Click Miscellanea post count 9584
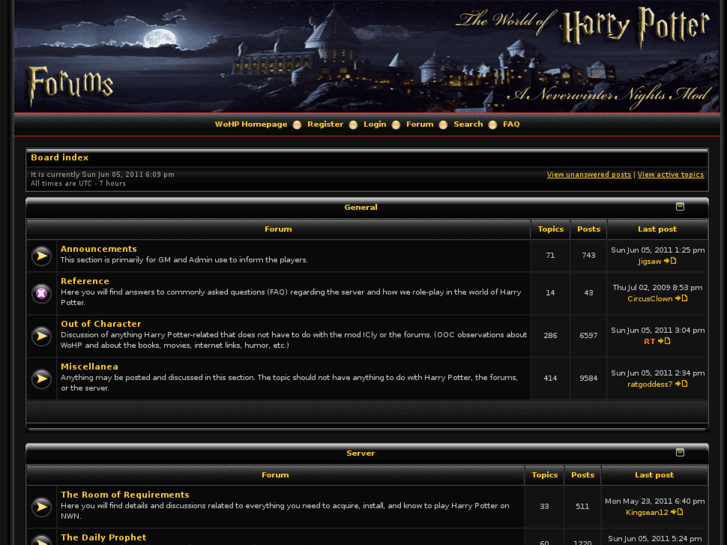Viewport: 727px width, 545px height. (x=588, y=378)
